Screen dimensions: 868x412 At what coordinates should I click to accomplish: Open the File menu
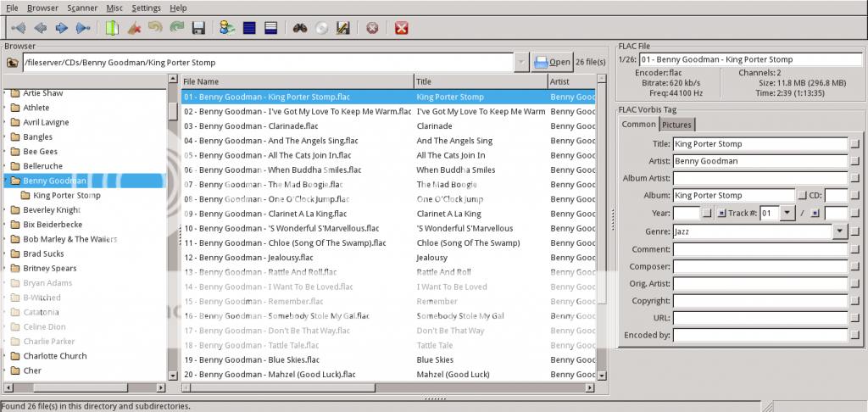(x=12, y=8)
